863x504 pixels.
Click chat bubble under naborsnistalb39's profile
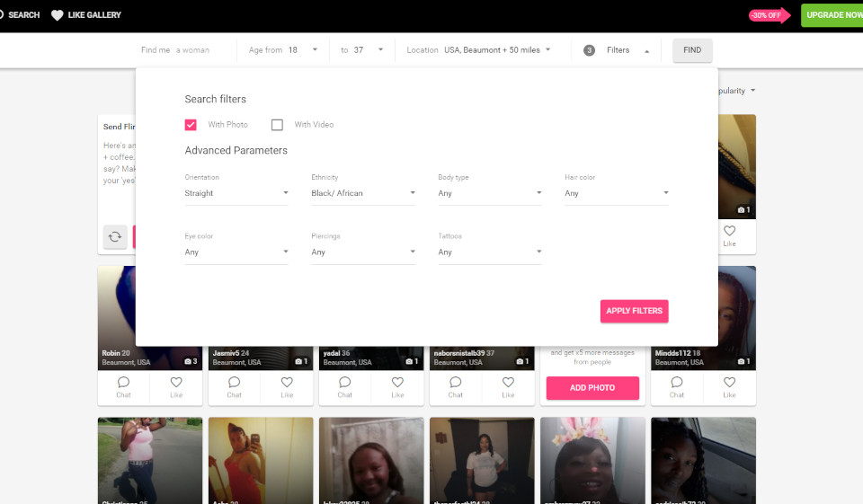[456, 383]
